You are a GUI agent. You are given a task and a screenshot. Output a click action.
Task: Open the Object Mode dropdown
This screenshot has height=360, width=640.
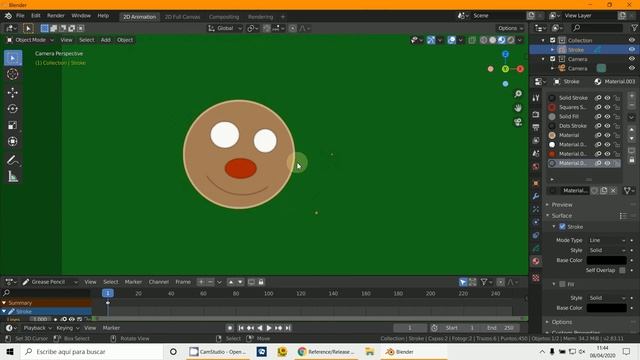tap(30, 40)
